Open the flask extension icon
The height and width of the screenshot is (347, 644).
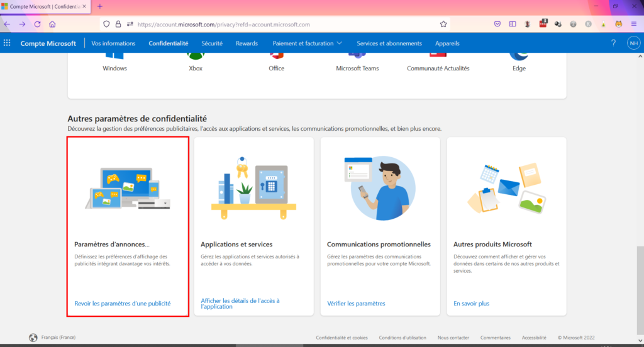(603, 25)
